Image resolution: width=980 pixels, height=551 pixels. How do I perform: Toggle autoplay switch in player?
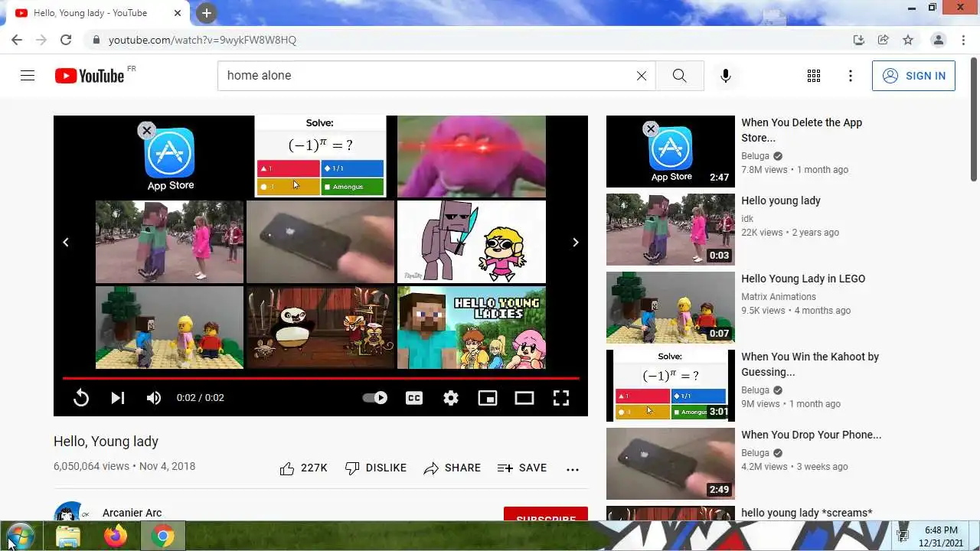coord(374,397)
